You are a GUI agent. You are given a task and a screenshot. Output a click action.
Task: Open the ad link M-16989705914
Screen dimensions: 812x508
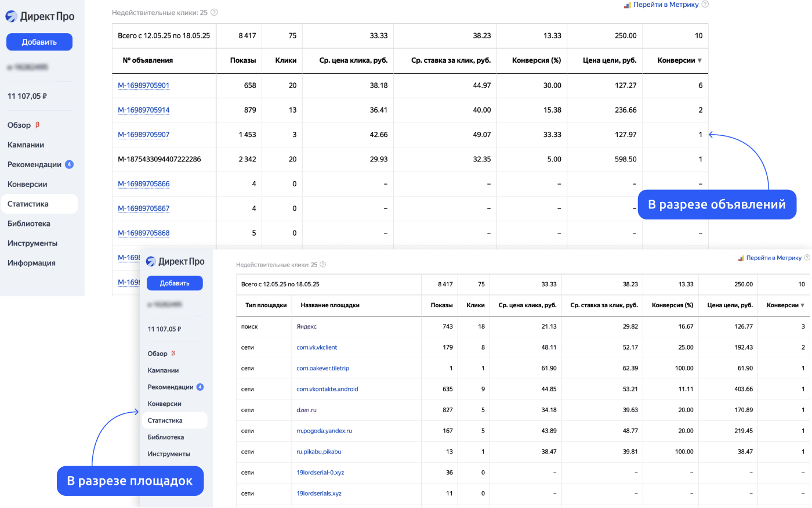click(143, 110)
